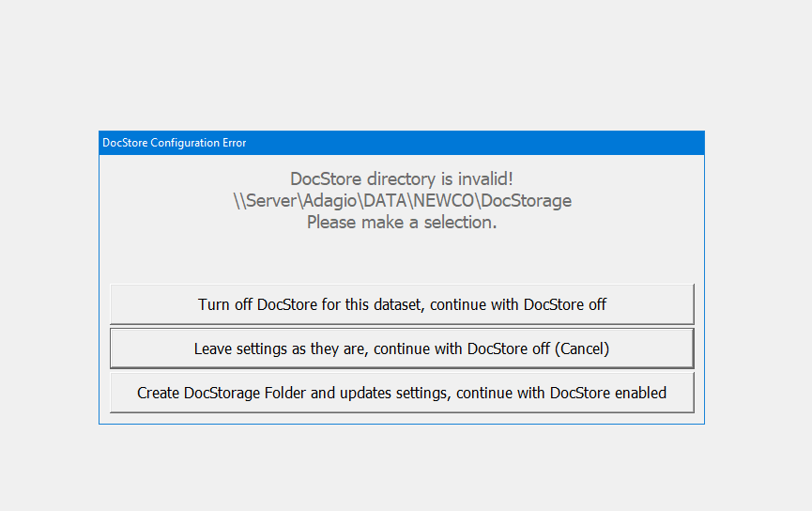Click the dialog title text 'DocStore Configuration Error'
This screenshot has width=812, height=511.
coord(175,143)
